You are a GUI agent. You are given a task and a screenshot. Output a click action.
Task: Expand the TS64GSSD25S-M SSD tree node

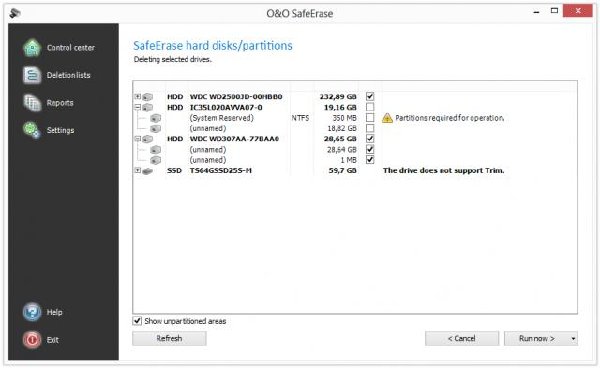point(138,170)
